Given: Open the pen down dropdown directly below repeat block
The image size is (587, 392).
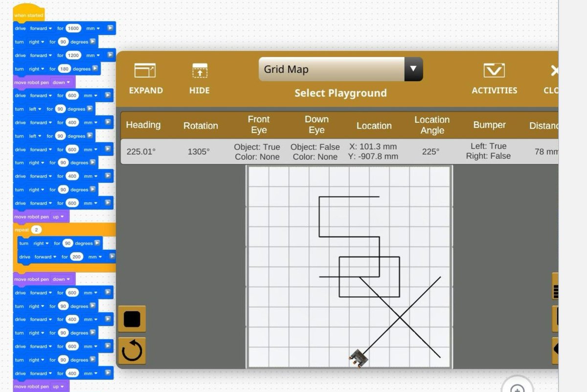Looking at the screenshot, I should click(61, 279).
